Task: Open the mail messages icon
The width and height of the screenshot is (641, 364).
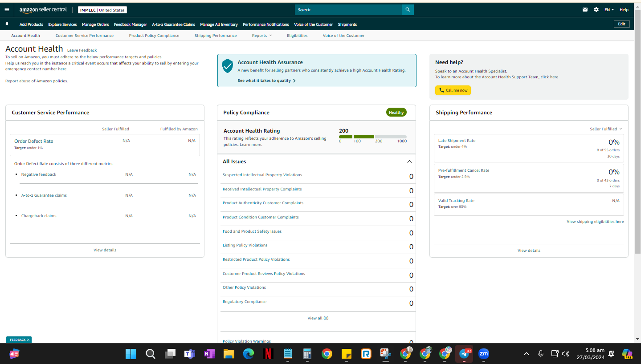Action: 585,10
